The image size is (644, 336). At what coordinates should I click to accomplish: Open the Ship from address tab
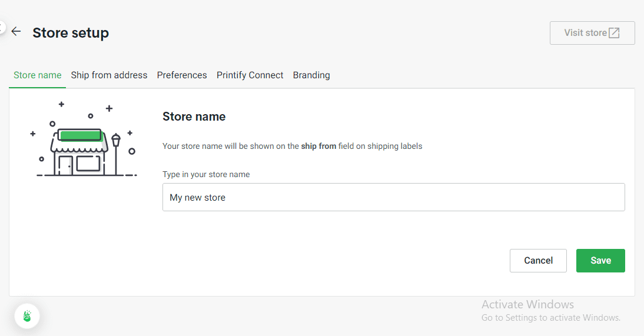pos(109,75)
